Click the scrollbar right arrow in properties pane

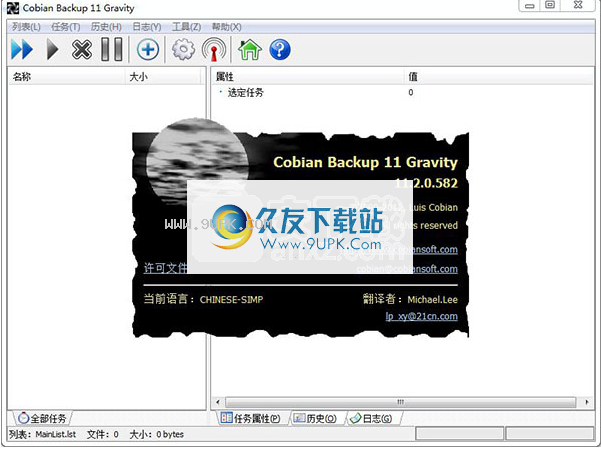[x=587, y=402]
